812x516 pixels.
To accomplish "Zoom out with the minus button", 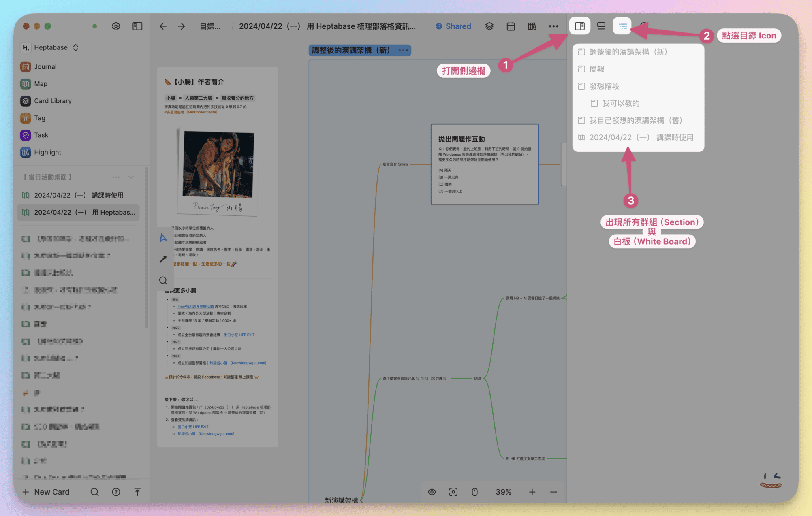I will pyautogui.click(x=553, y=492).
